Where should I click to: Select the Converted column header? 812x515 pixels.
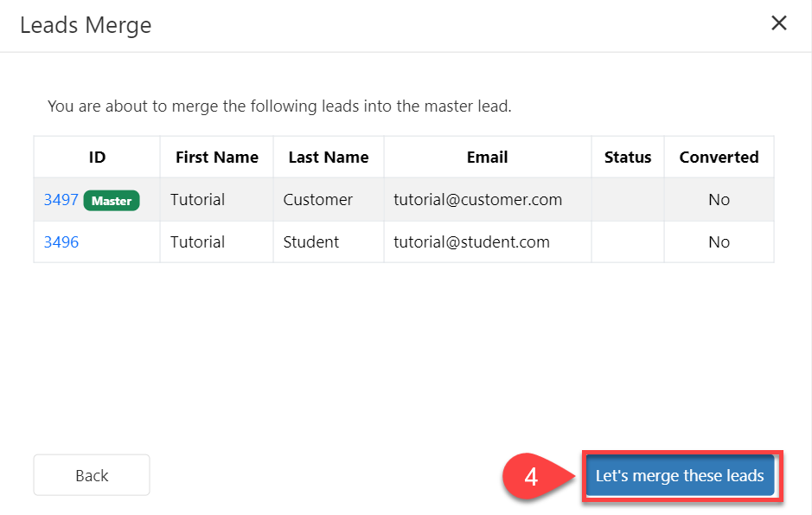pyautogui.click(x=719, y=158)
